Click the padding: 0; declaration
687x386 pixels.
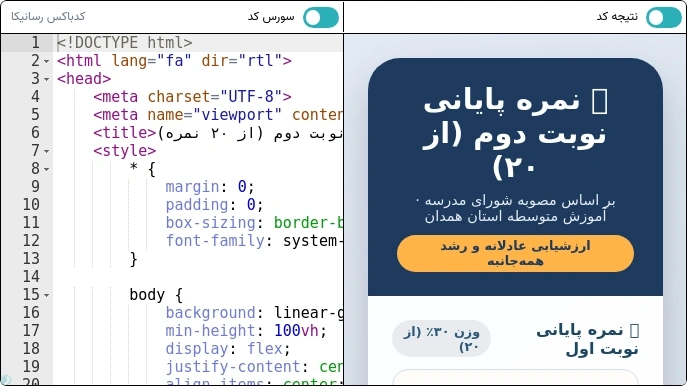(214, 205)
